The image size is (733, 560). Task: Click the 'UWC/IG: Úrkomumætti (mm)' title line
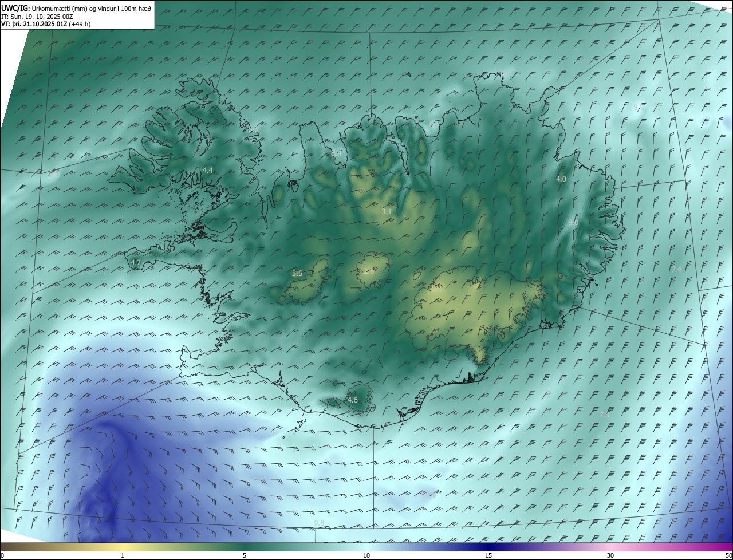tap(76, 8)
